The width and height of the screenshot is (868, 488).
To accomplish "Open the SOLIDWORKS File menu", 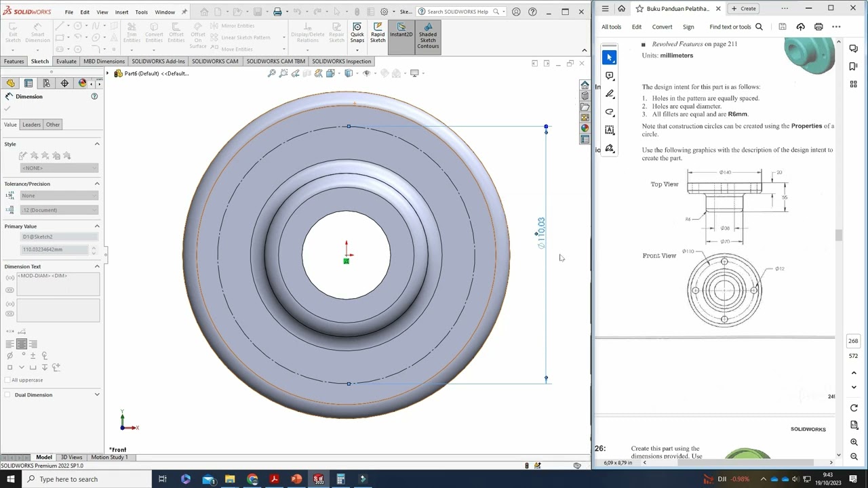I will tap(69, 12).
